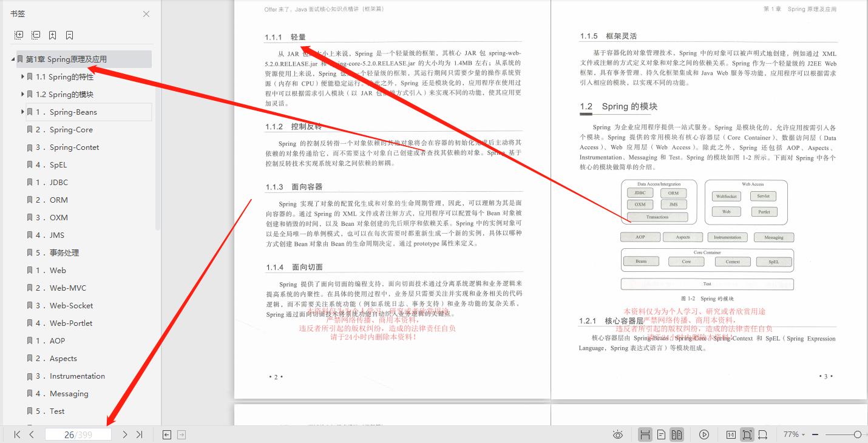Viewport: 868px width, 443px height.
Task: Jump to the 1 . Spring-Beans bookmark
Action: coord(66,112)
